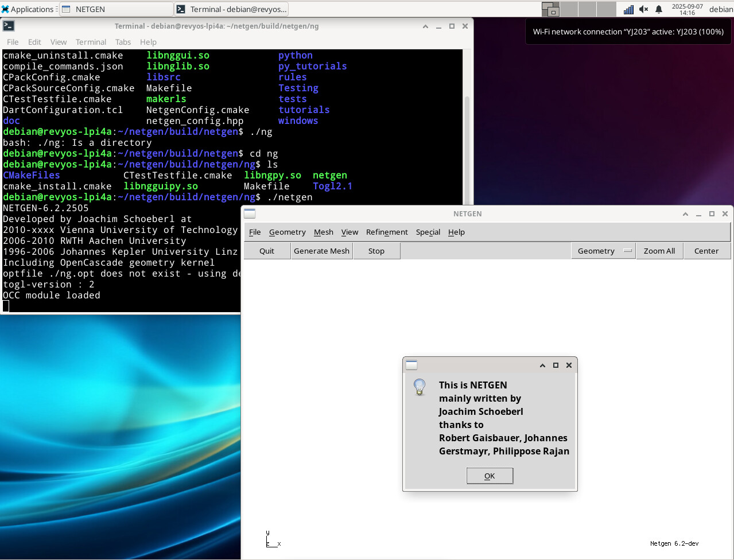Click the lightbulb icon in the about dialog

tap(420, 387)
